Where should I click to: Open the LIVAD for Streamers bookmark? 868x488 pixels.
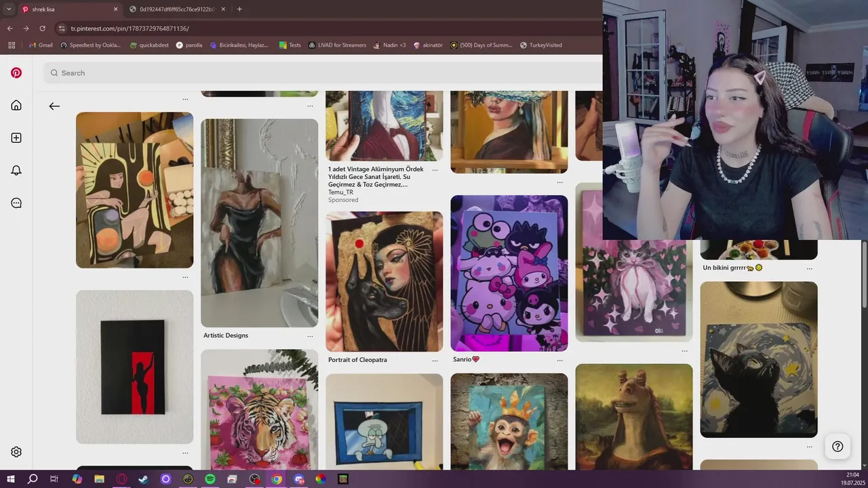(x=337, y=45)
